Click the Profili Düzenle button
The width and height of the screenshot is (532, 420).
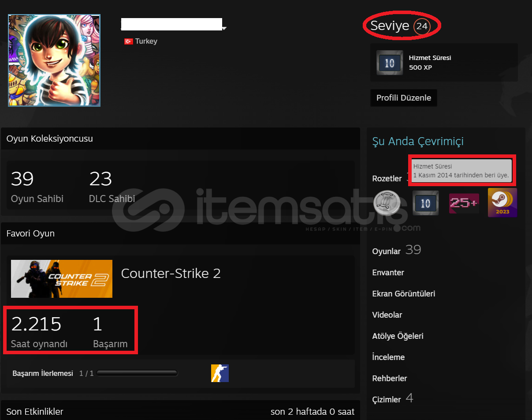[404, 98]
